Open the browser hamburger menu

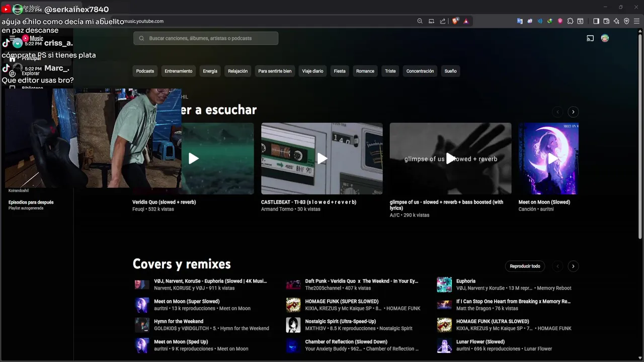(x=636, y=21)
